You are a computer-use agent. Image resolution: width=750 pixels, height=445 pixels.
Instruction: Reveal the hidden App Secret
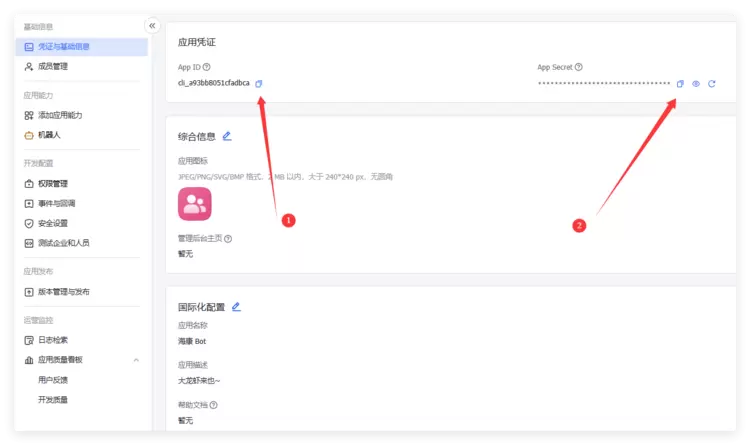coord(696,83)
